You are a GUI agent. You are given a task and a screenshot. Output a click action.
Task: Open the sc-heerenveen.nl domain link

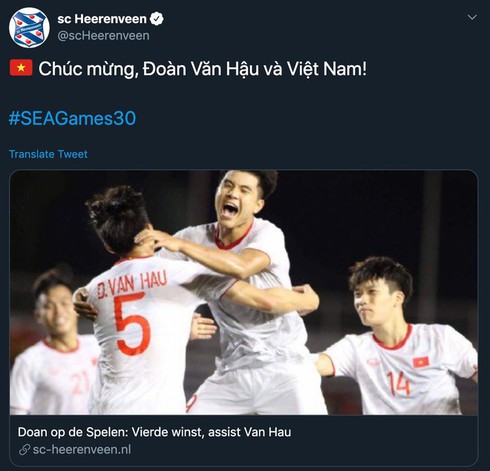[82, 450]
